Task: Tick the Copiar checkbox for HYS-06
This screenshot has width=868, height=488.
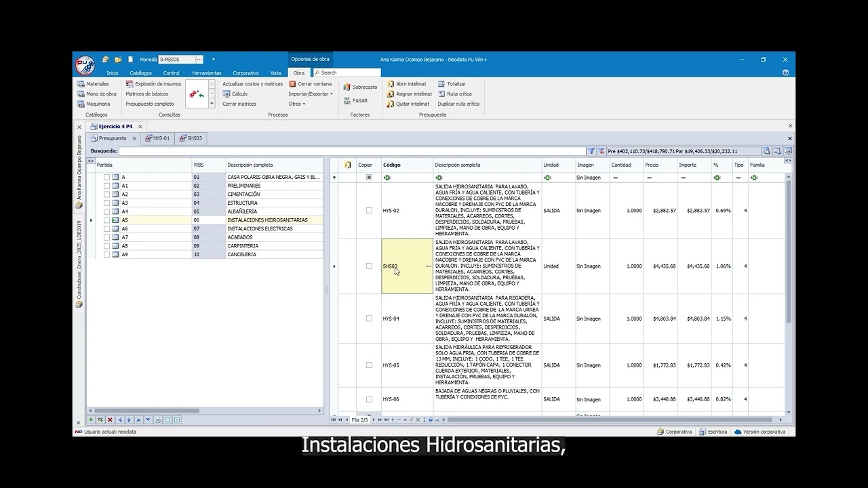Action: click(x=369, y=399)
